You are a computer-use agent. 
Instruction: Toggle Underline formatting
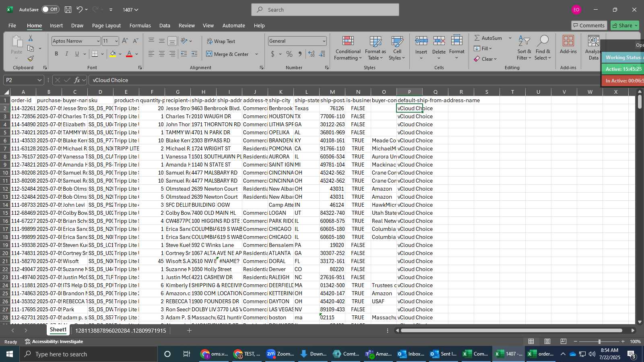click(x=77, y=54)
